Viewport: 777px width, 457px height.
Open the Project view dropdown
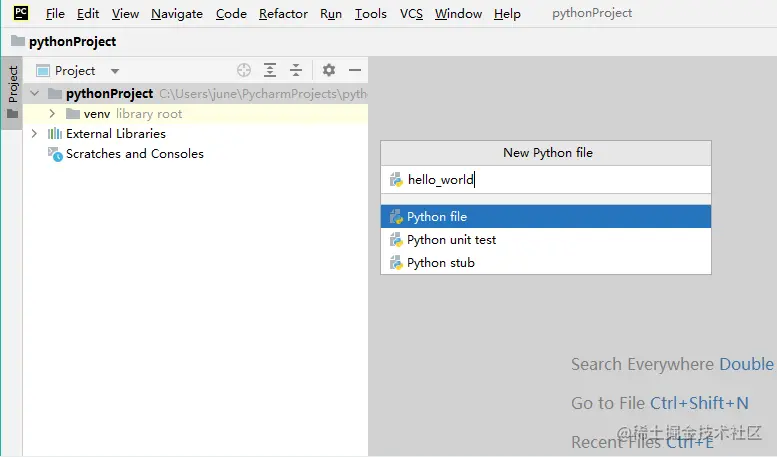[x=78, y=71]
